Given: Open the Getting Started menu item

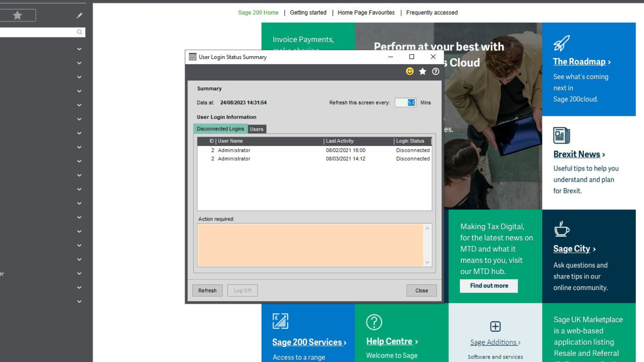Looking at the screenshot, I should pos(308,12).
